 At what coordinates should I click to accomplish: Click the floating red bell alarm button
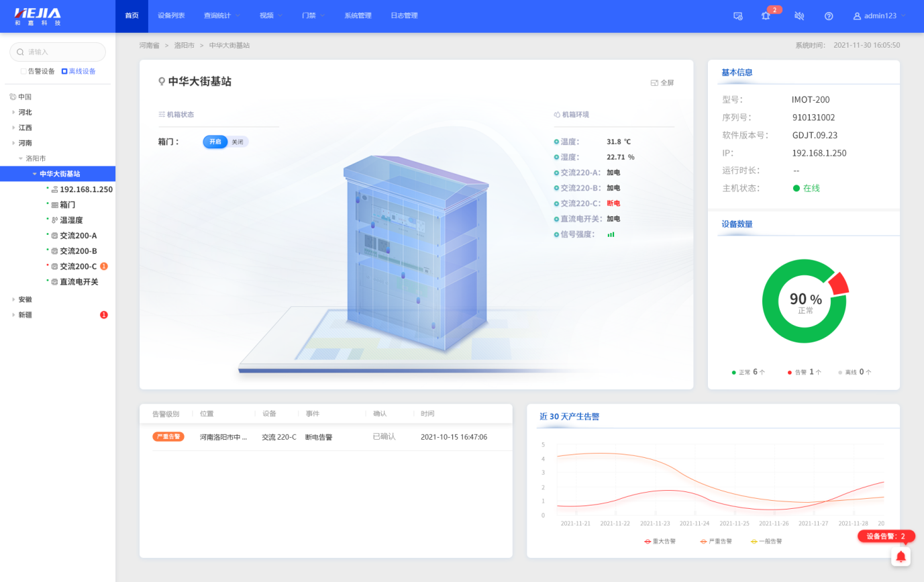tap(901, 556)
